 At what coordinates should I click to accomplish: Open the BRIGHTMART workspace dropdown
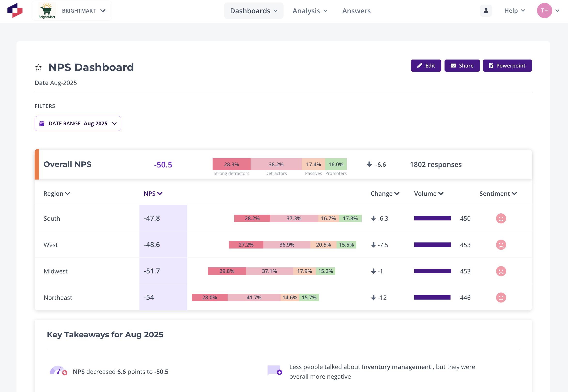pos(72,11)
